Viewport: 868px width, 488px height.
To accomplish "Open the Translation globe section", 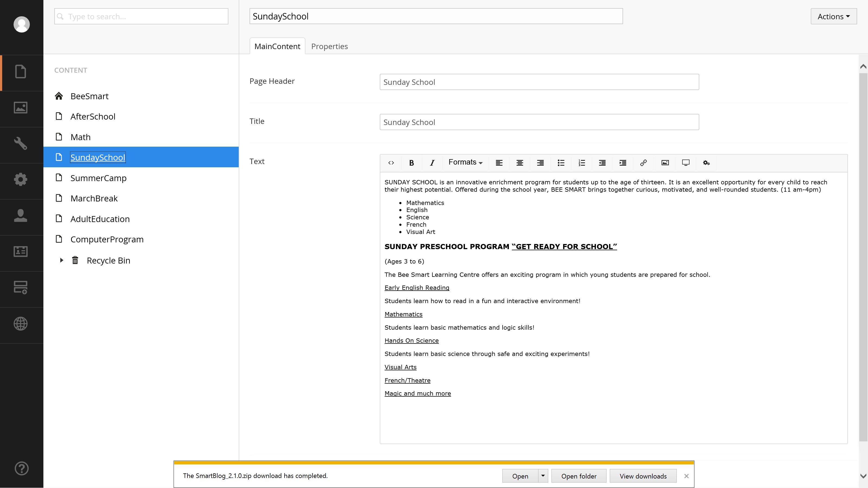I will tap(21, 324).
